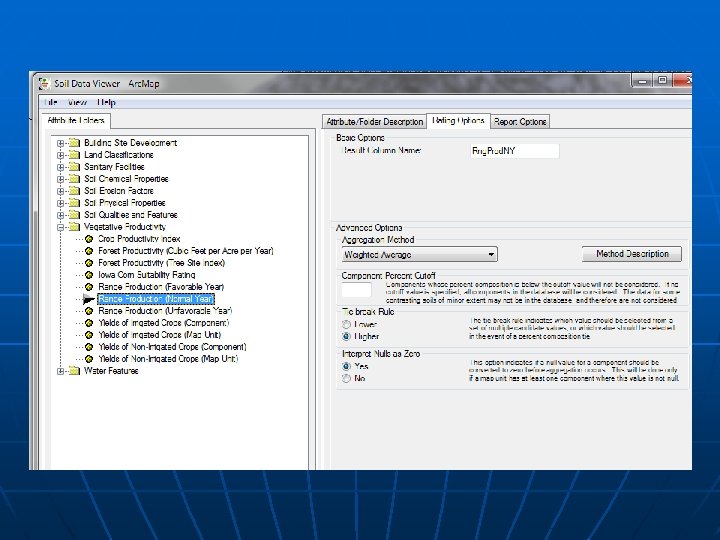Maximize the Soil Data Viewer window

662,80
